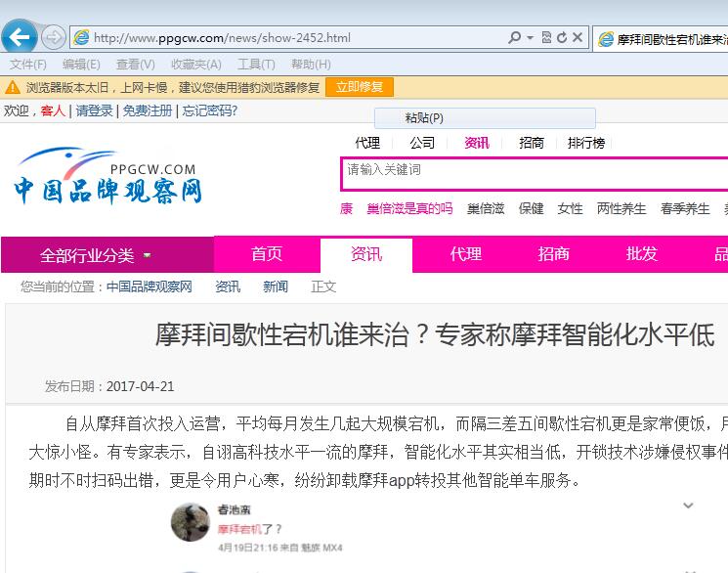Click breadcrumb link 新闻

coord(276,286)
